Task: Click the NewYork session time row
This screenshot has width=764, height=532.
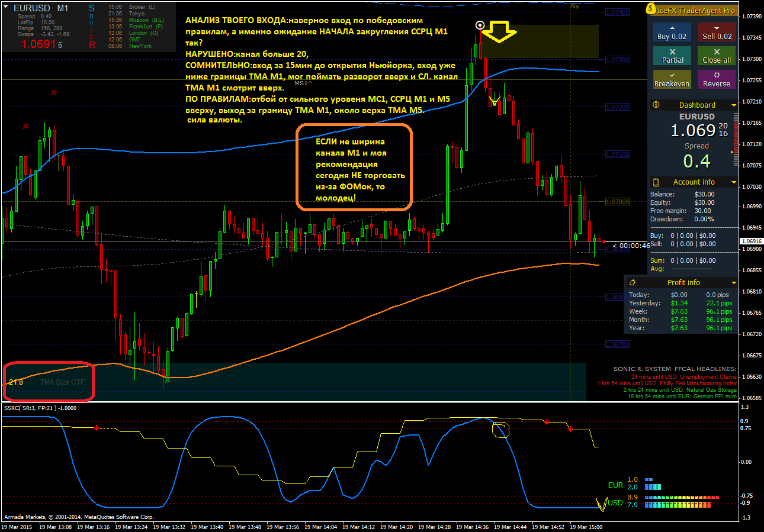Action: click(130, 46)
